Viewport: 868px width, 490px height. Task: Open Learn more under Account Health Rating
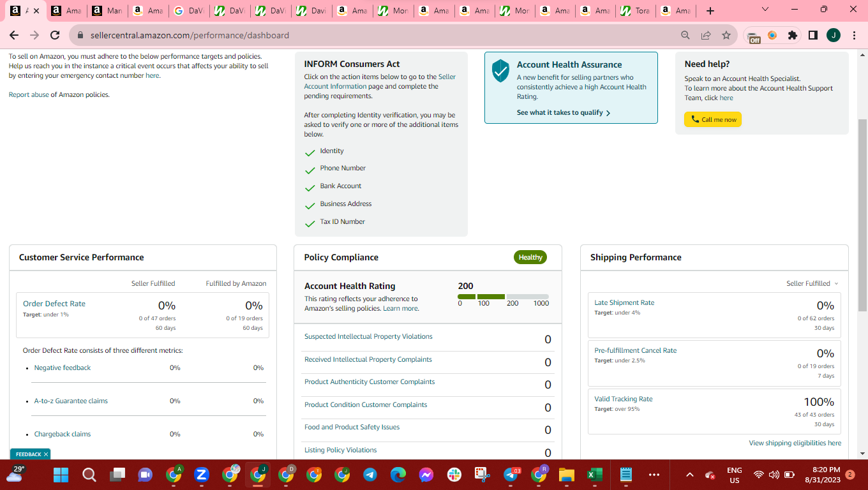click(401, 308)
